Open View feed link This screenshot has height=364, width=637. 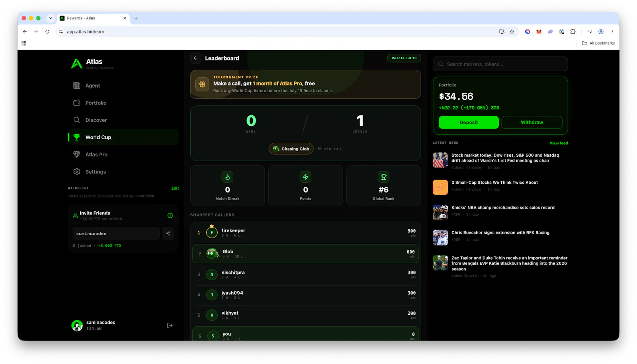[559, 143]
